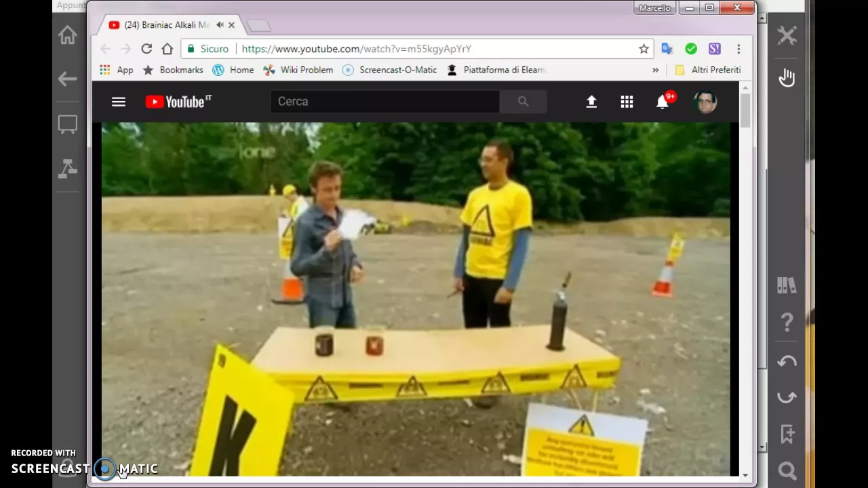Click the question mark help icon
Viewport: 868px width, 488px height.
[787, 322]
